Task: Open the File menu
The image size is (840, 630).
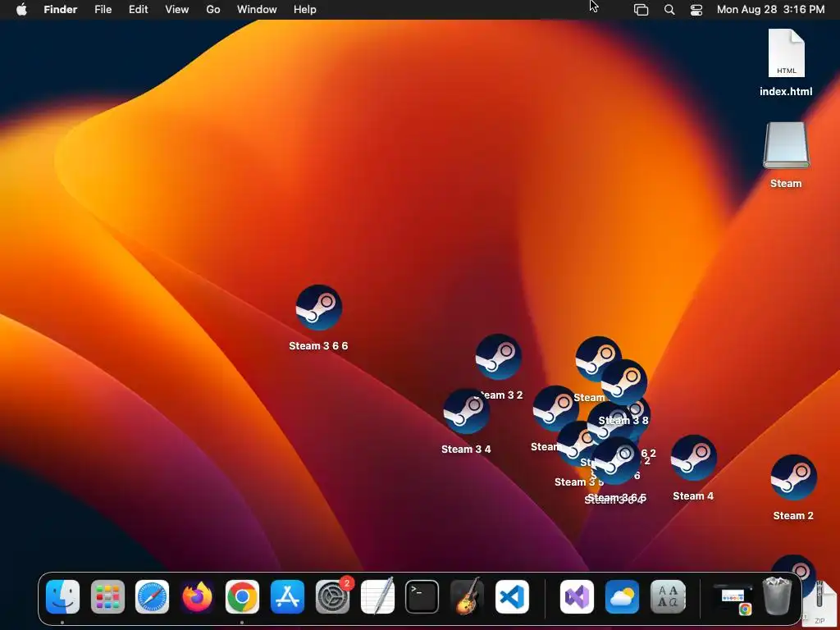Action: coord(103,10)
